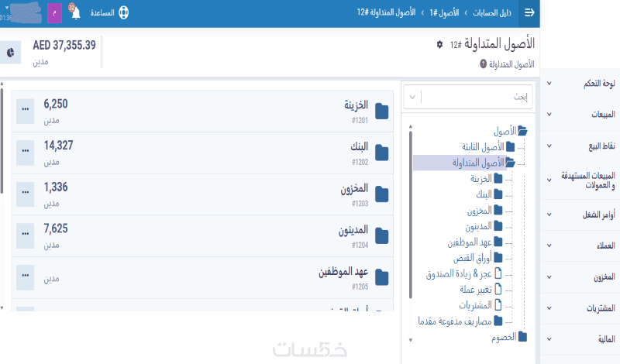Open the notification bell icon
Viewport: 620px width, 364px height.
pos(74,12)
